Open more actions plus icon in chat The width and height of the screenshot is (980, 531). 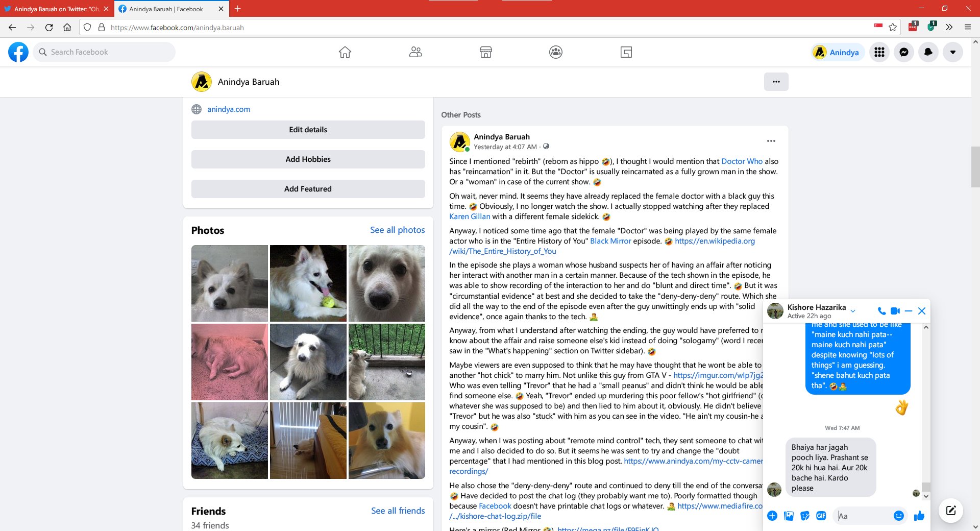pos(772,516)
